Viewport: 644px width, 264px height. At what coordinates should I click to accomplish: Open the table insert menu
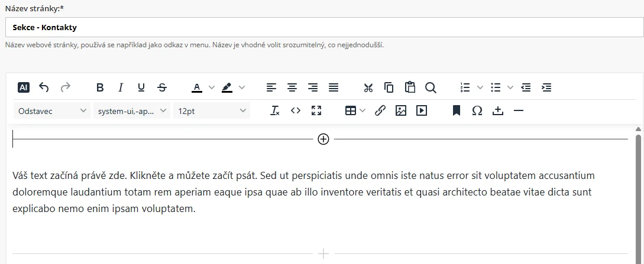[351, 110]
